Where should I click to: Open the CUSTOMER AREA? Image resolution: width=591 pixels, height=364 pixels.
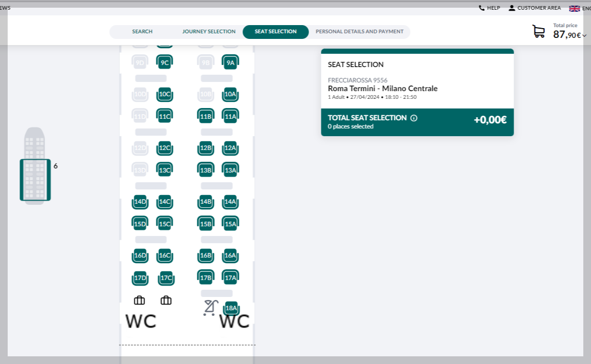pos(535,8)
